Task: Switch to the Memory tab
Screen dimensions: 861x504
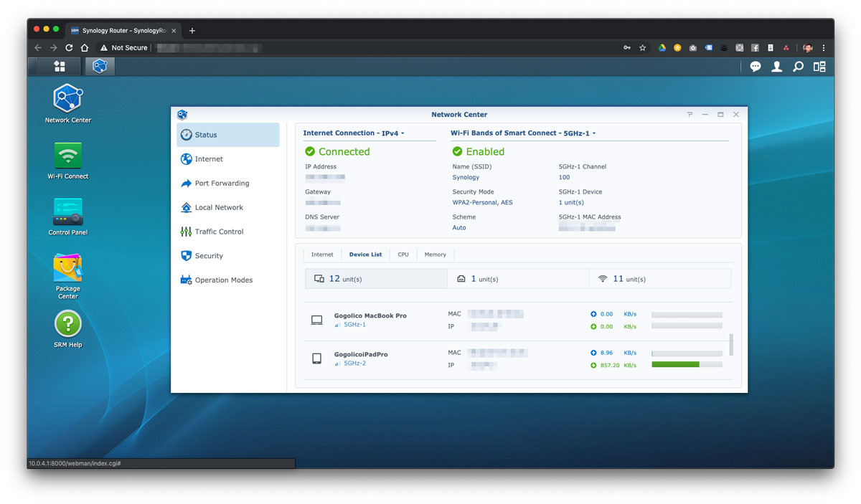Action: point(435,255)
